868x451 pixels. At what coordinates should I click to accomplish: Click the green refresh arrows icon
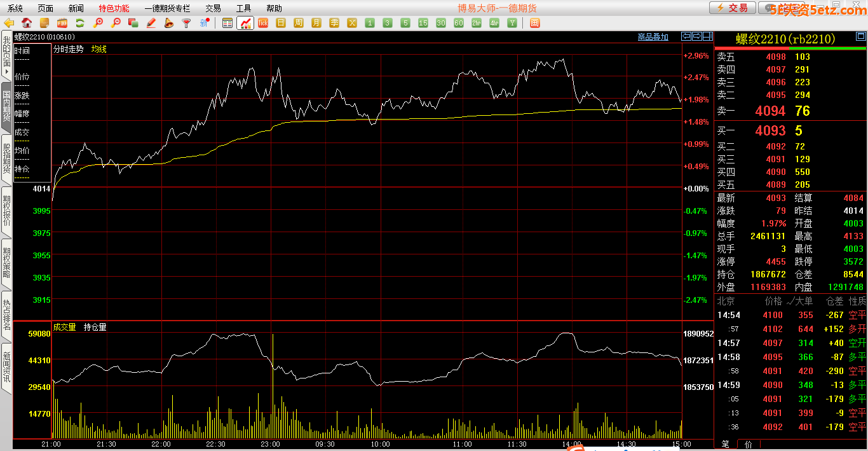point(80,23)
